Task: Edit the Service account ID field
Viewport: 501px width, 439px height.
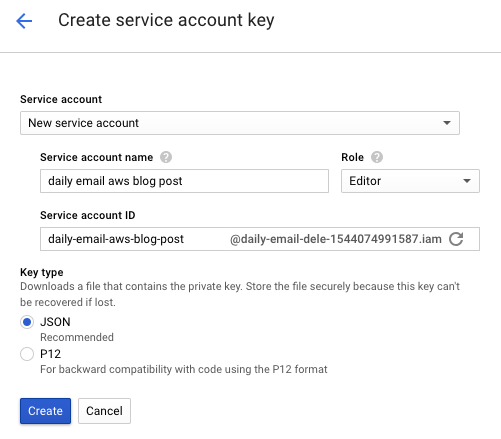Action: click(x=133, y=239)
